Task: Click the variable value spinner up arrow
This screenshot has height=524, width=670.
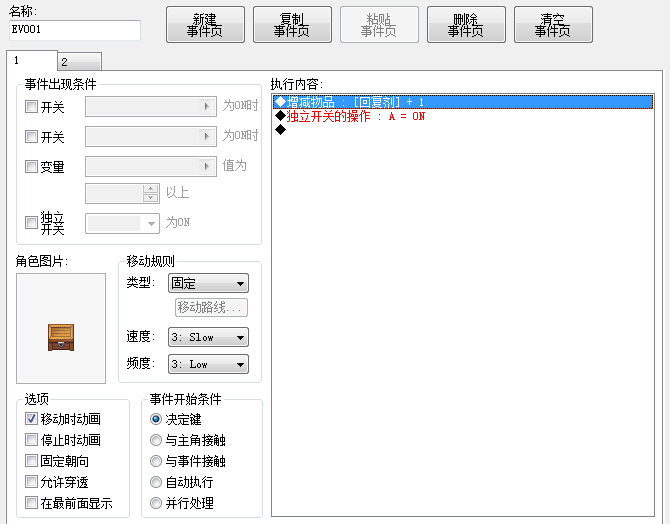Action: coord(150,189)
